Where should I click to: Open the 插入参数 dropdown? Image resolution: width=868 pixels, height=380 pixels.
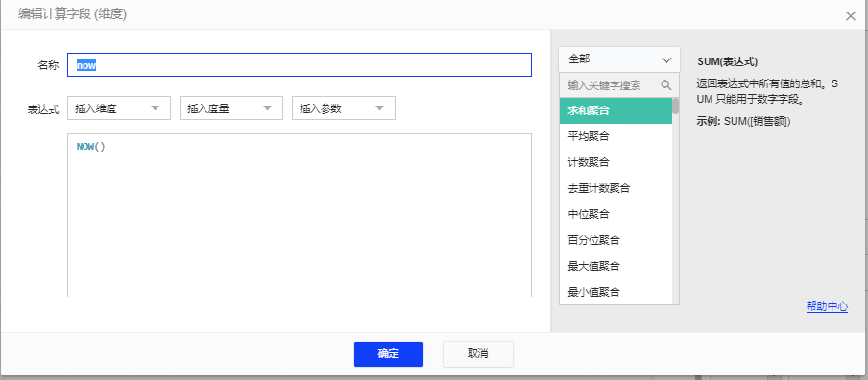[344, 108]
